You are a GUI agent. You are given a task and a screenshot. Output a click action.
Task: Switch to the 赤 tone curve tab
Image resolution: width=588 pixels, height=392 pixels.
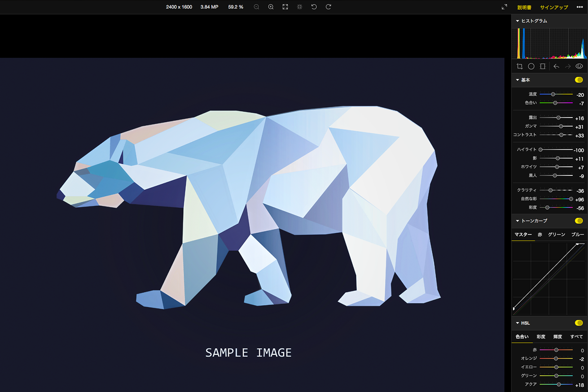tap(540, 235)
